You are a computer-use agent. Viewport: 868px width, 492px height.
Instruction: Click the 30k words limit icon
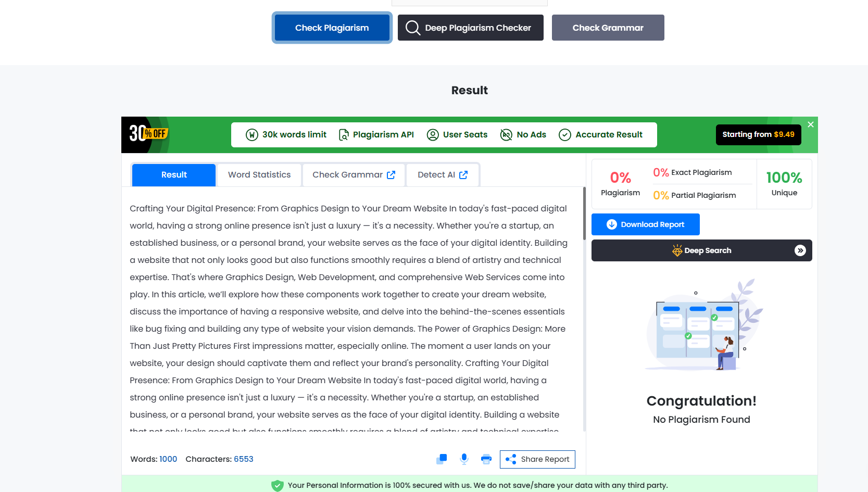click(251, 134)
